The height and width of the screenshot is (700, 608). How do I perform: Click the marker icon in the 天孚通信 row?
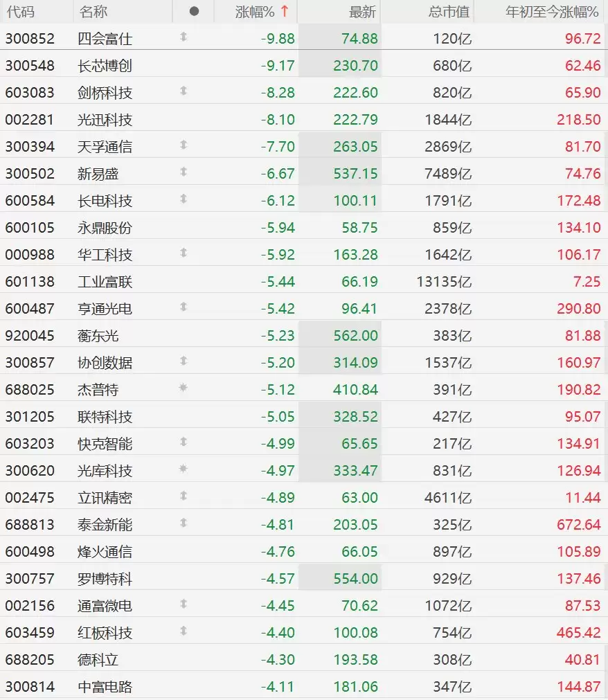pyautogui.click(x=184, y=145)
